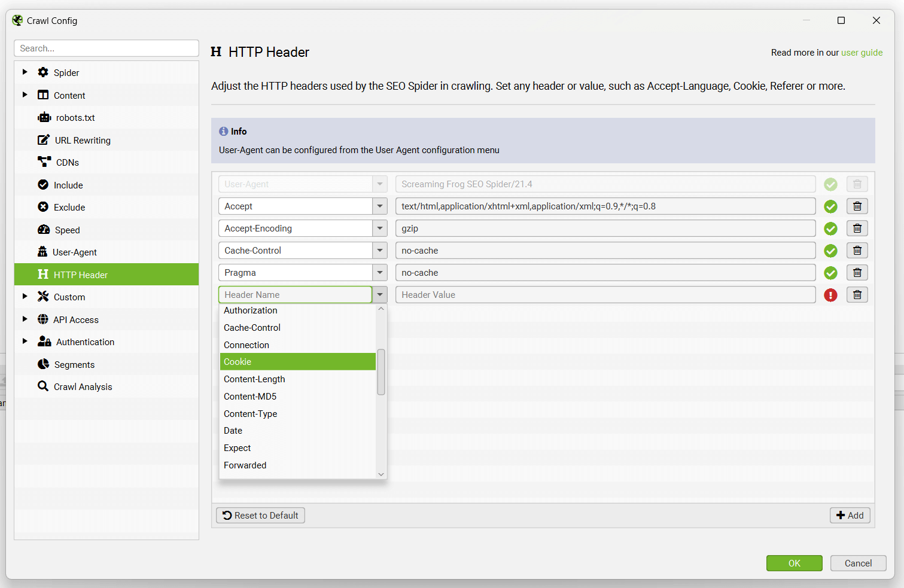Click the Exclude icon in sidebar
The image size is (904, 588).
[x=43, y=207]
